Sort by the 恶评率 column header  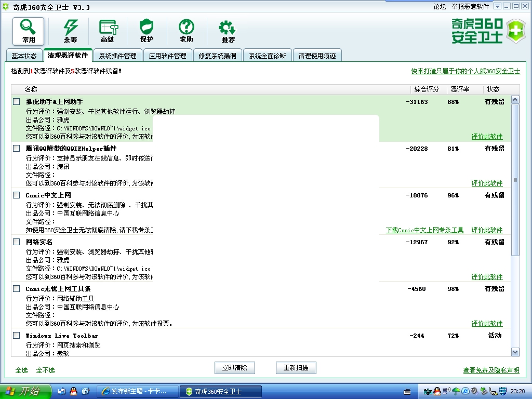(460, 89)
